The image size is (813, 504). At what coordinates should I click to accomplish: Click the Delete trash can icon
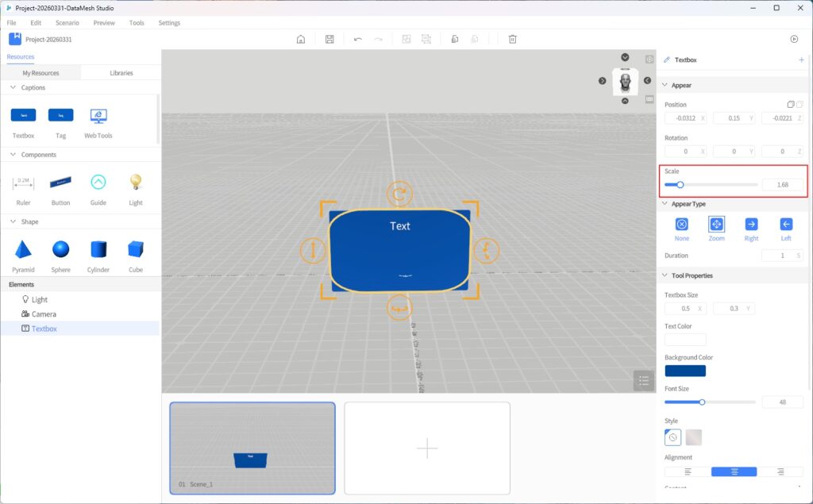click(513, 39)
